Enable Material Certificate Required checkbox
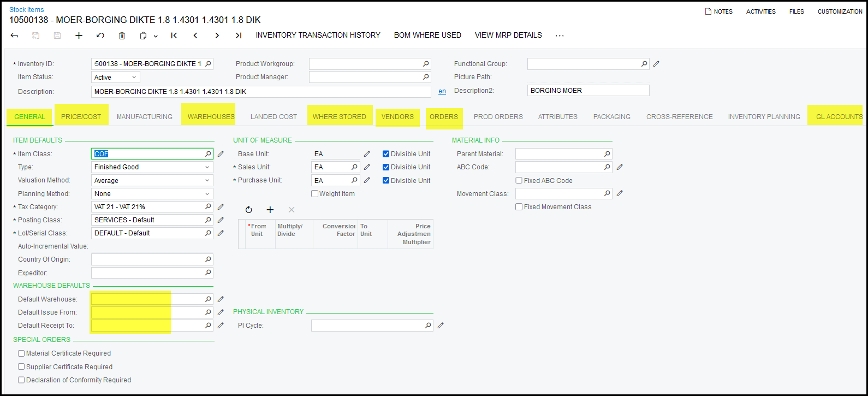 pyautogui.click(x=22, y=353)
